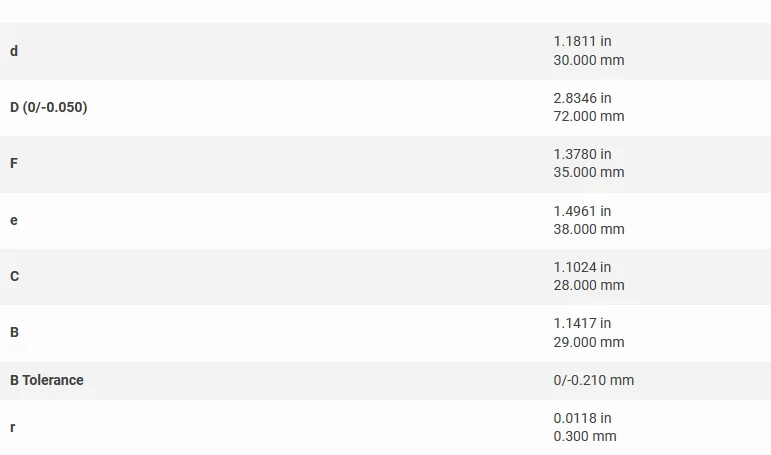771x455 pixels.
Task: Click the 1.1417 in value
Action: point(582,323)
